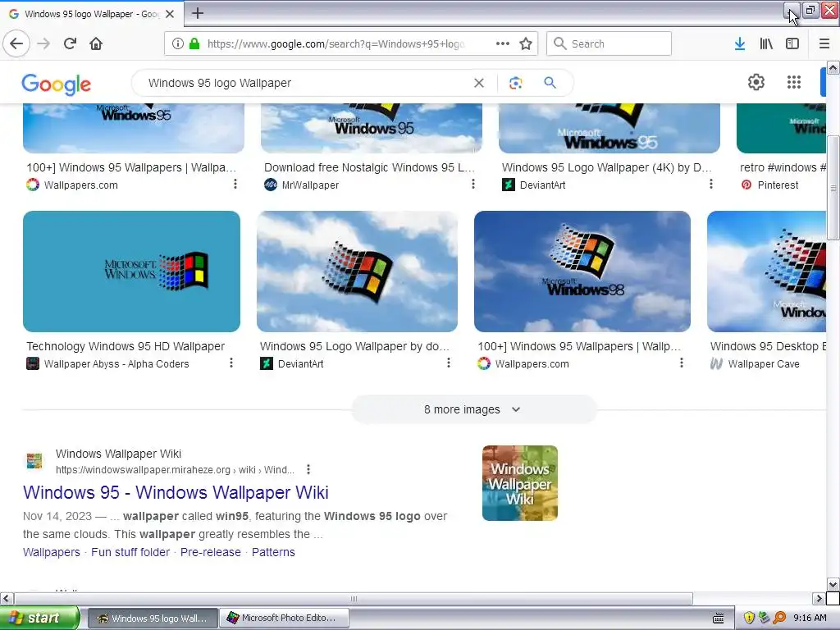Click in the browser Search box
Viewport: 840px width, 630px height.
tap(609, 43)
